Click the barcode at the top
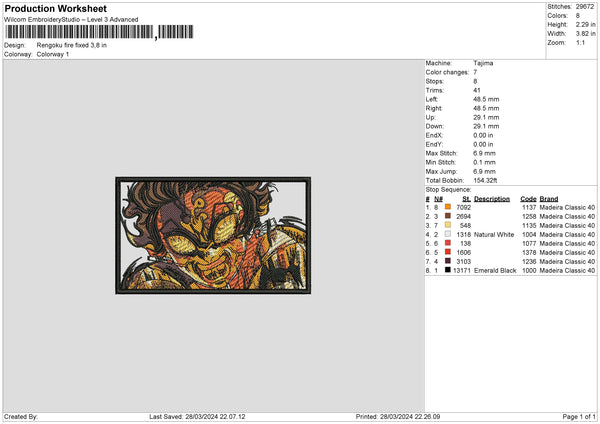This screenshot has width=600, height=424. tap(99, 32)
